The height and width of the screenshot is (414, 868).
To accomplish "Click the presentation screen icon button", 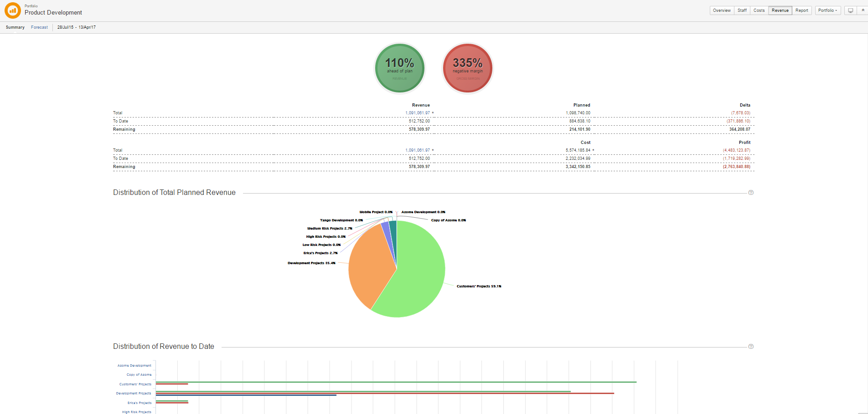I will (x=850, y=10).
